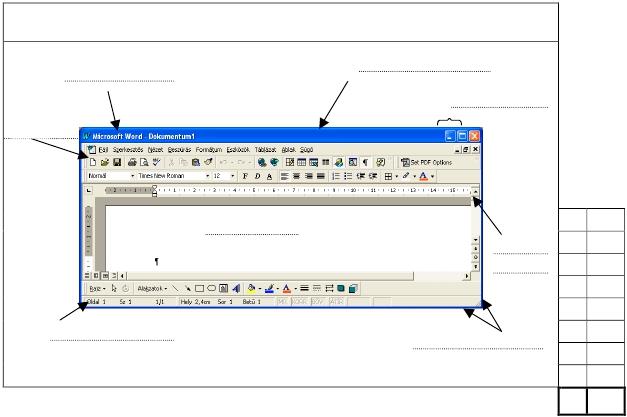Viewport: 627px width, 417px height.
Task: Apply the drawing toolbar line color
Action: tap(269, 288)
